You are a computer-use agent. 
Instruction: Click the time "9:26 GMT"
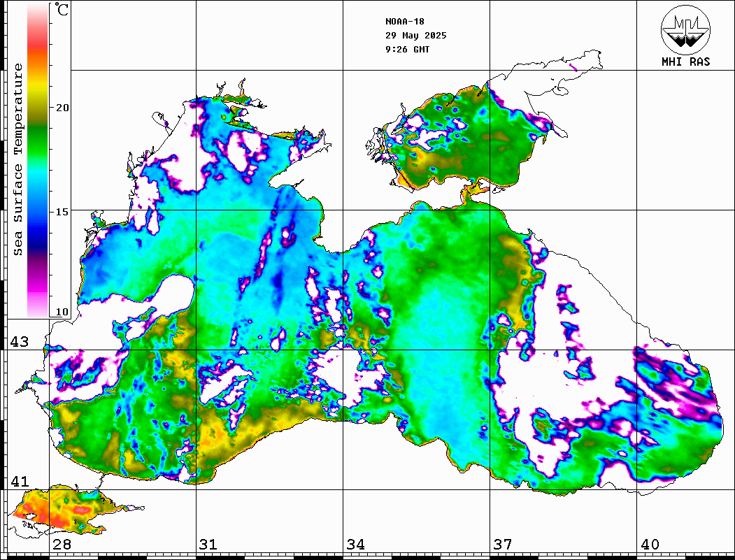tap(407, 49)
